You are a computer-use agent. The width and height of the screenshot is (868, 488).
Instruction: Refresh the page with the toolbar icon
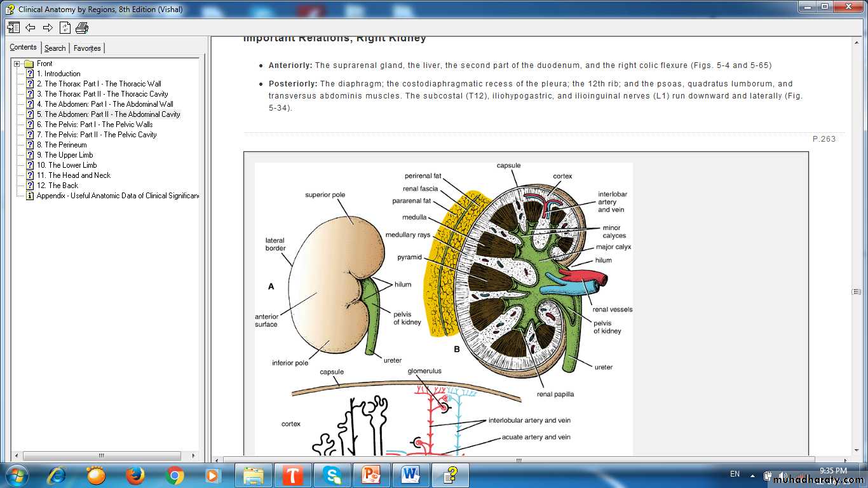[65, 27]
